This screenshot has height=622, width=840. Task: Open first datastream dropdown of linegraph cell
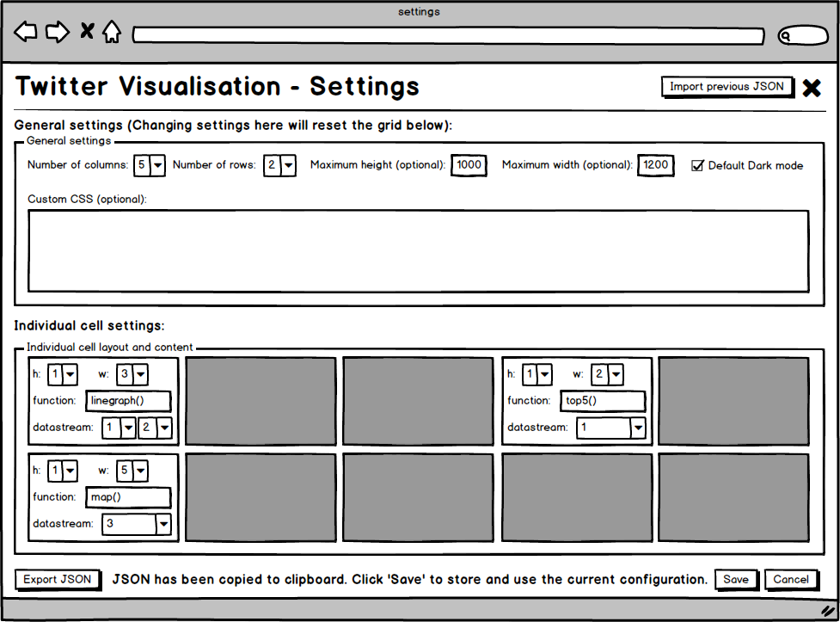coord(119,428)
